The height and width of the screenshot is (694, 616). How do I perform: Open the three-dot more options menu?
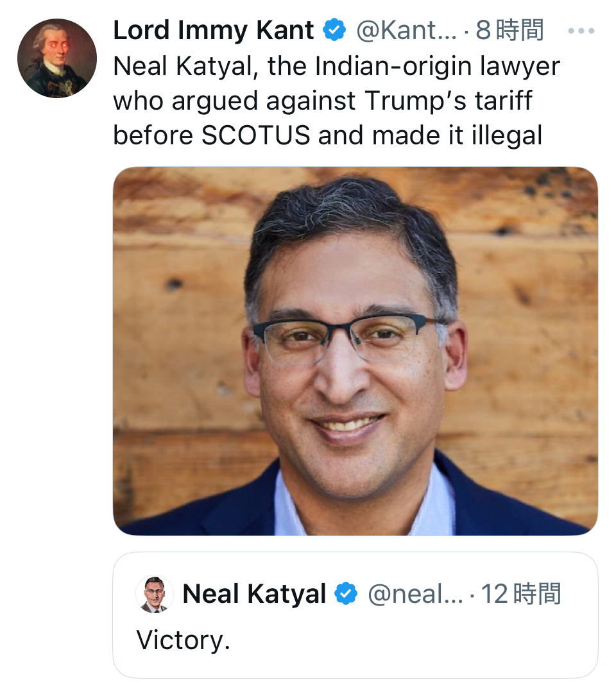(x=581, y=31)
